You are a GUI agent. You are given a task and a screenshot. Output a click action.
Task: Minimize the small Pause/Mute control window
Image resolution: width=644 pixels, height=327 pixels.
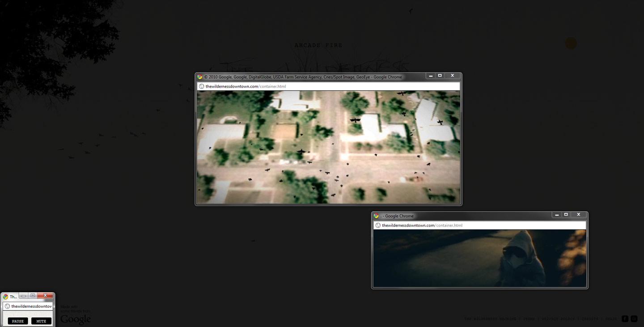tap(24, 296)
